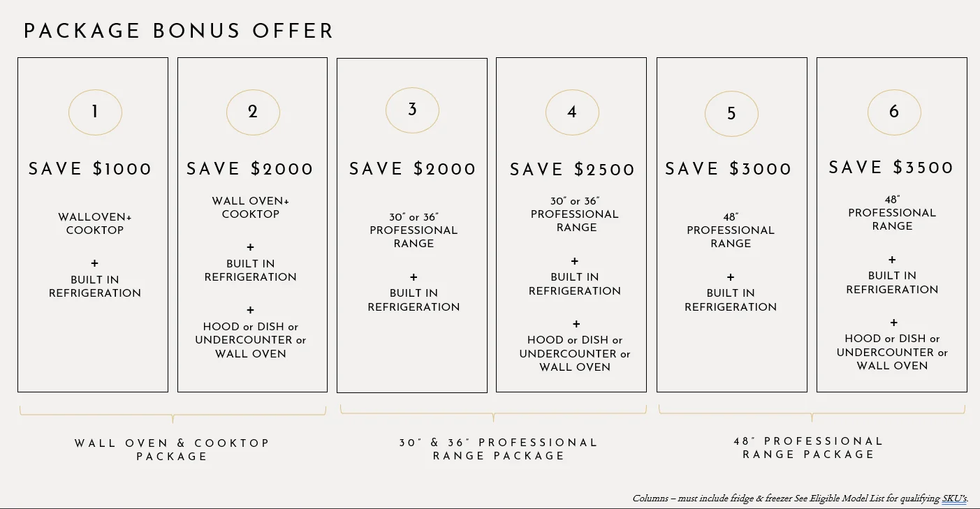
Task: Click the SAVE $1000 heading
Action: pos(90,169)
